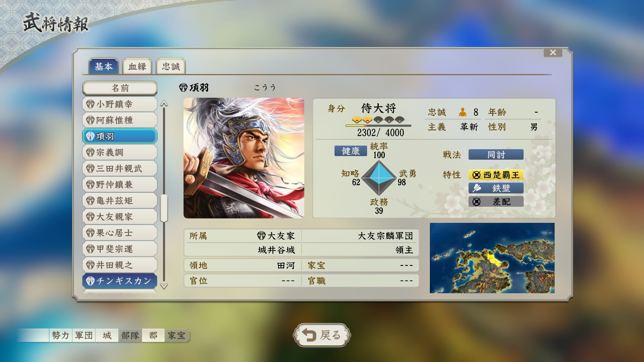Click the list scroll-down arrow

pyautogui.click(x=164, y=286)
